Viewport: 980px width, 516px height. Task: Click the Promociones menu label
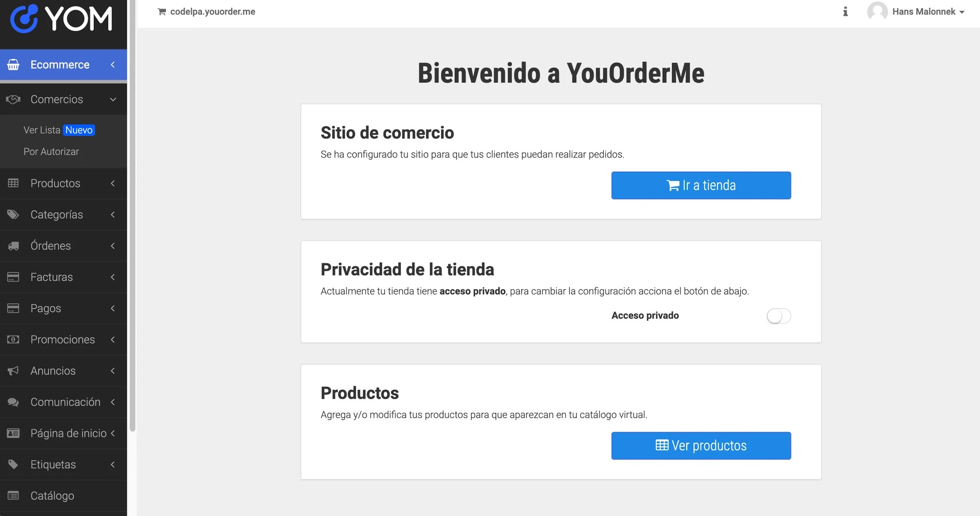(63, 339)
